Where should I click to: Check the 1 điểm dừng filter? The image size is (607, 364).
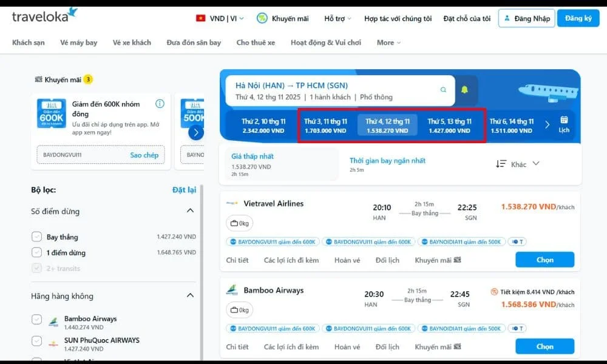[x=36, y=252]
